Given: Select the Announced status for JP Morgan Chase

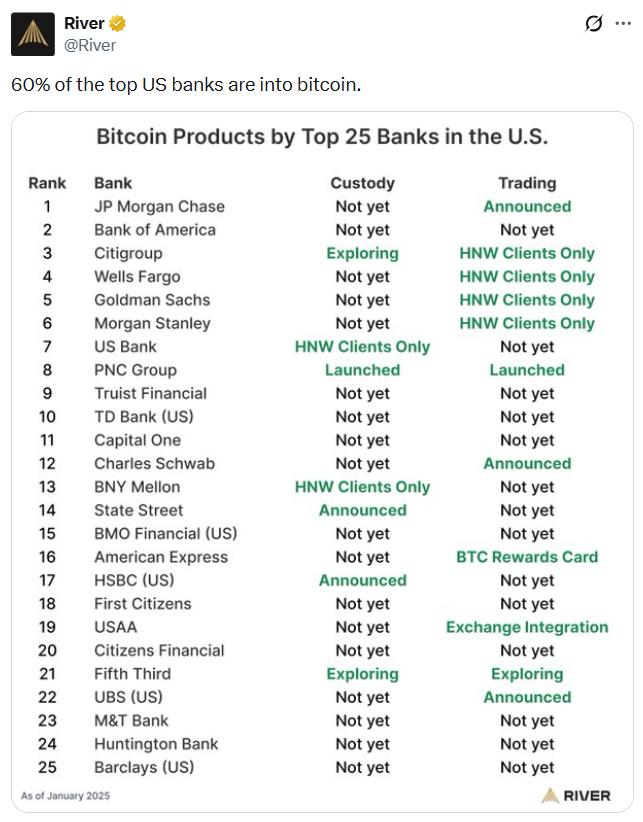Looking at the screenshot, I should [x=527, y=206].
